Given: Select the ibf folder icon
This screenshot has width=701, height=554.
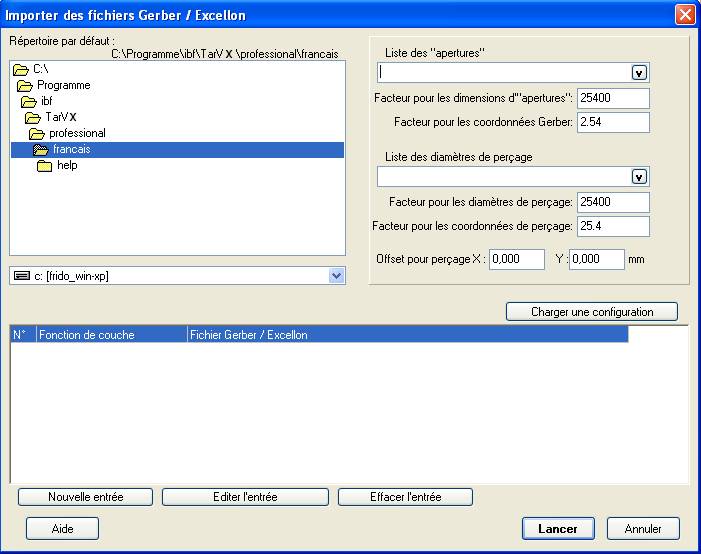Looking at the screenshot, I should tap(30, 101).
